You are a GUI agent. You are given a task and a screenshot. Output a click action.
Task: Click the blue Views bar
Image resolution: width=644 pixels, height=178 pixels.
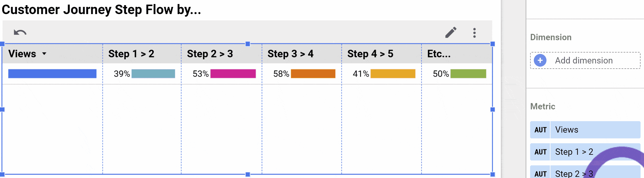[52, 73]
